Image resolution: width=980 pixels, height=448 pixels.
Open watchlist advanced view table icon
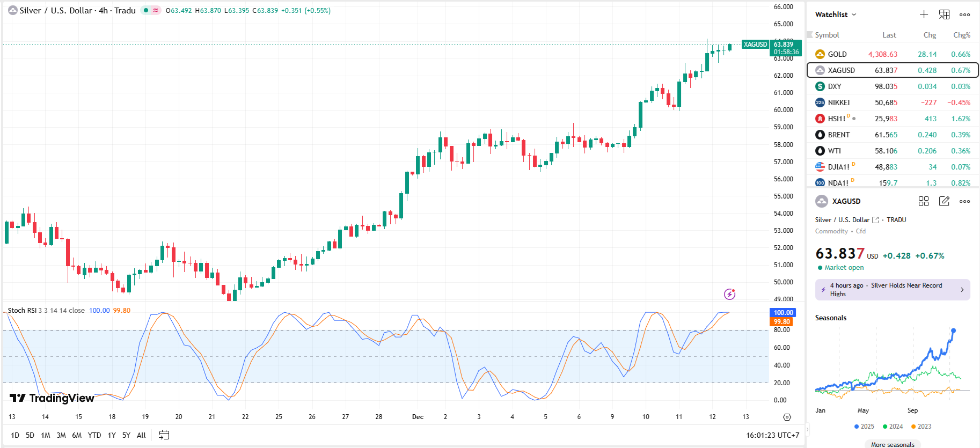[x=944, y=14]
